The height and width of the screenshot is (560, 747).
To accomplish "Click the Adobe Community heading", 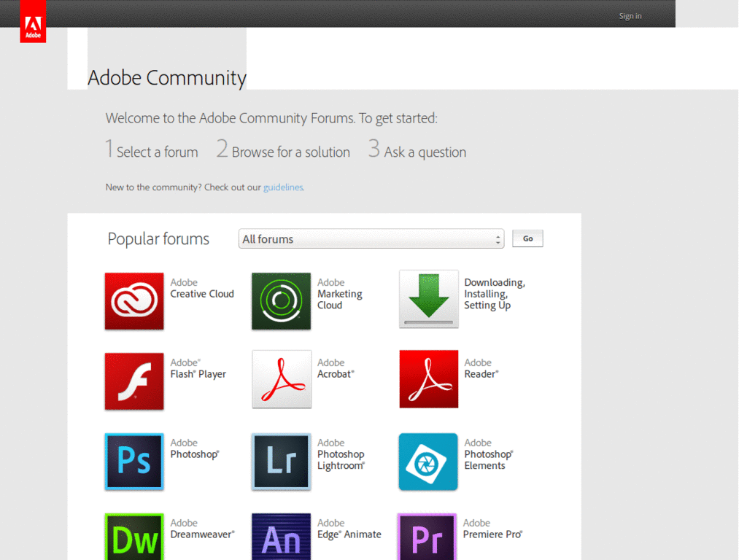I will tap(167, 77).
